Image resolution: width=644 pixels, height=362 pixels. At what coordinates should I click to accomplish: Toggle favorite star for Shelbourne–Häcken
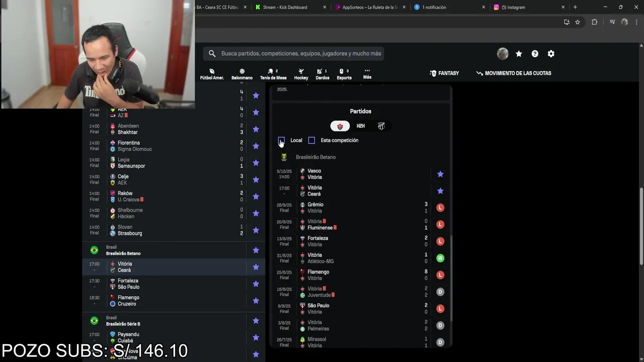coord(256,213)
